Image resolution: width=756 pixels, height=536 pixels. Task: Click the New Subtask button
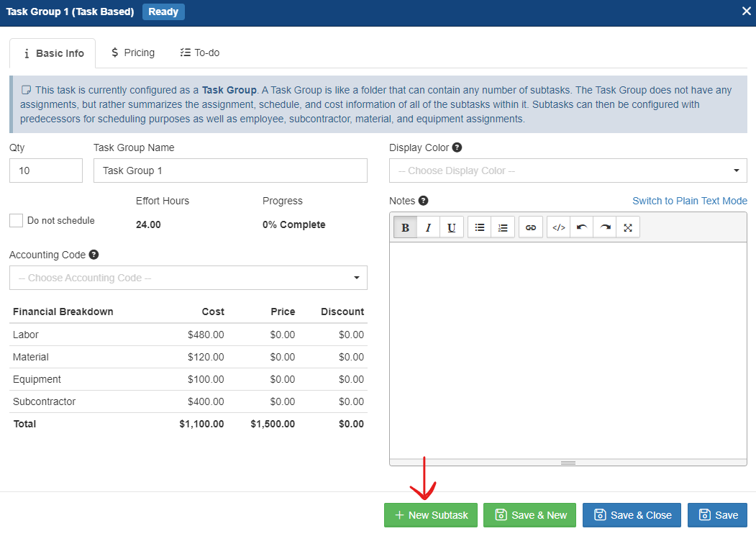[x=430, y=515]
